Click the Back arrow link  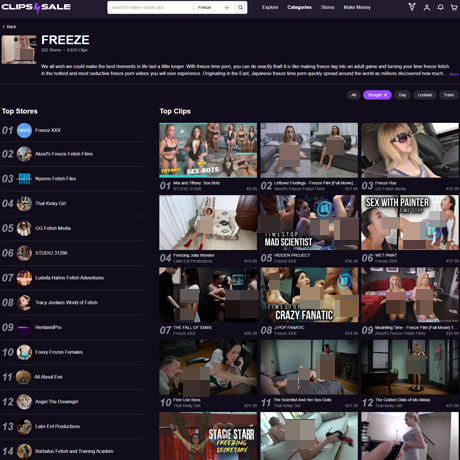tap(9, 27)
